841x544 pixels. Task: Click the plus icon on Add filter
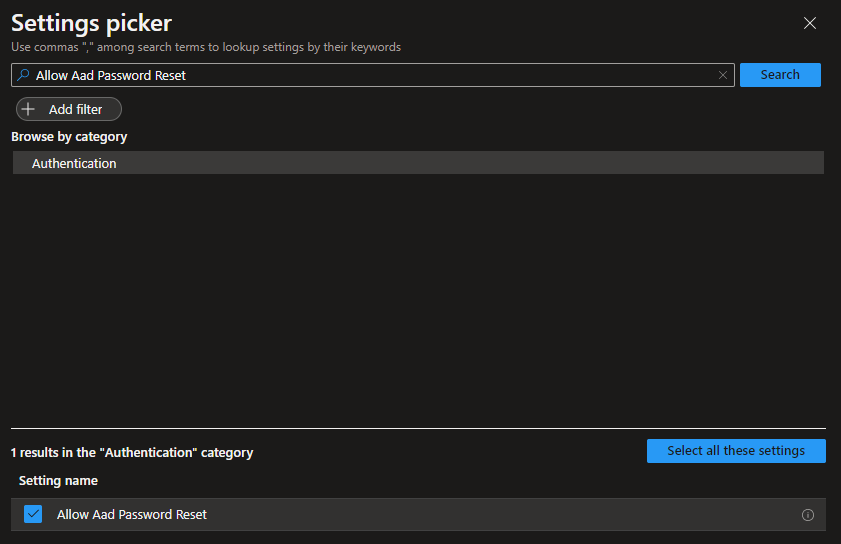28,109
